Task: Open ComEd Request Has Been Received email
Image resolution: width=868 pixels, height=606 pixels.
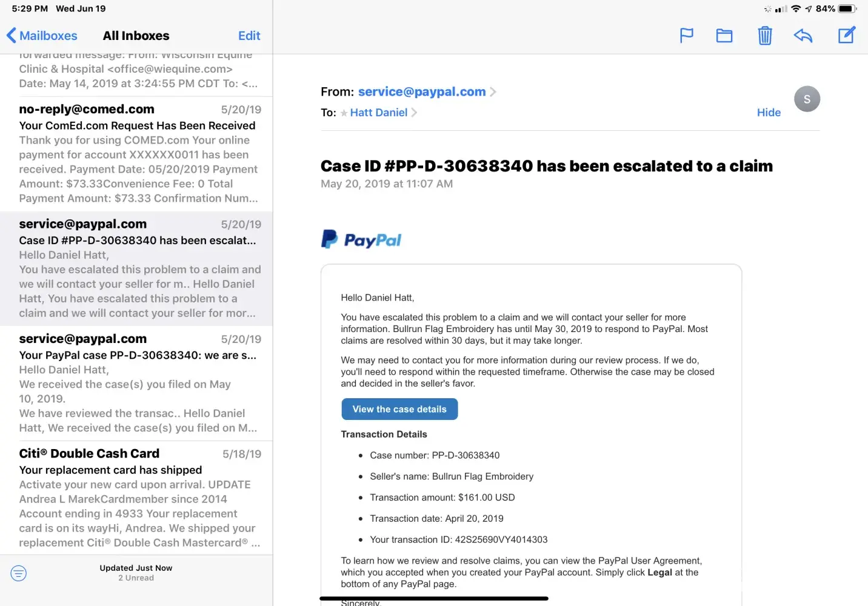Action: pos(136,154)
